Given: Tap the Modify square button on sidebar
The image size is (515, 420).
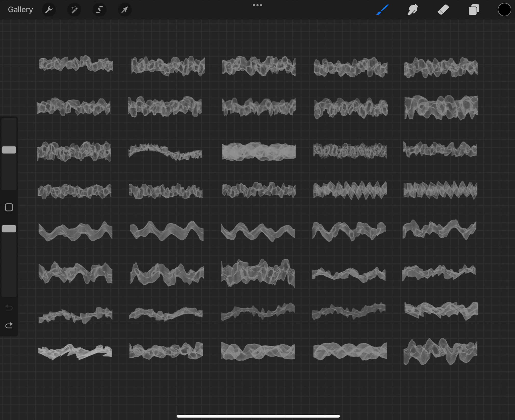Looking at the screenshot, I should pos(9,207).
